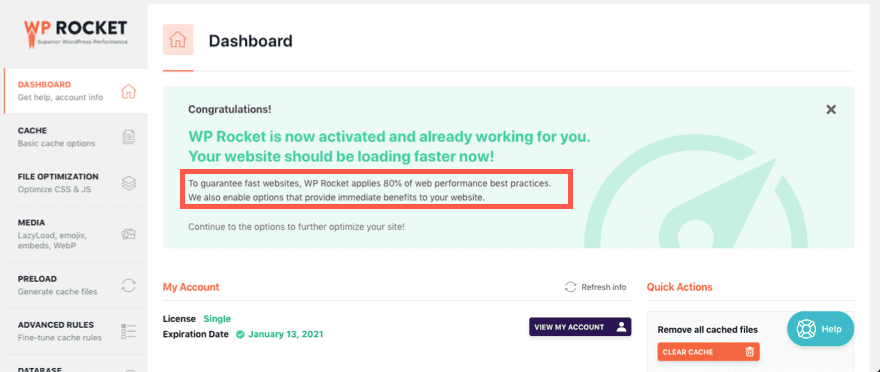The height and width of the screenshot is (372, 880).
Task: Click the Preload refresh arrows icon
Action: pyautogui.click(x=129, y=285)
